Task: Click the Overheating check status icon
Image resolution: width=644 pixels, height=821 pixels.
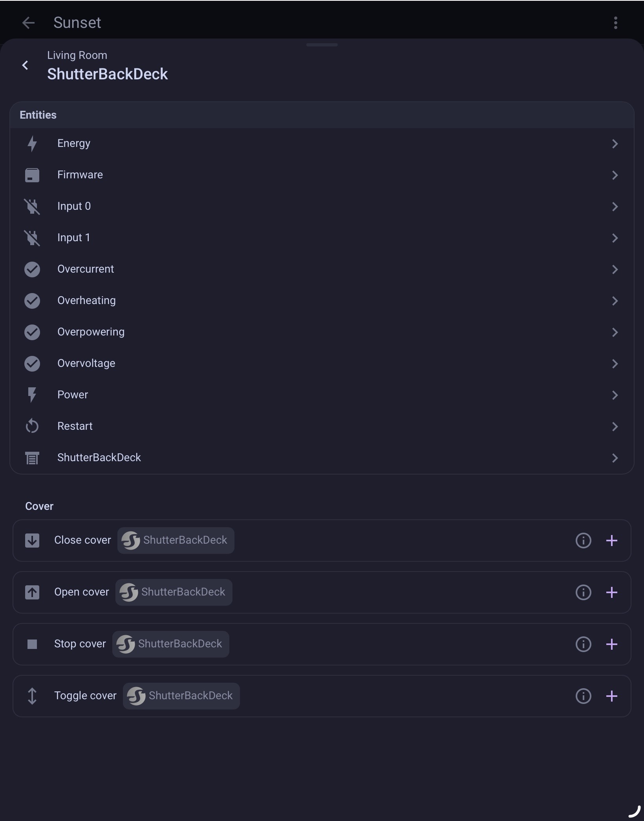Action: [x=32, y=301]
